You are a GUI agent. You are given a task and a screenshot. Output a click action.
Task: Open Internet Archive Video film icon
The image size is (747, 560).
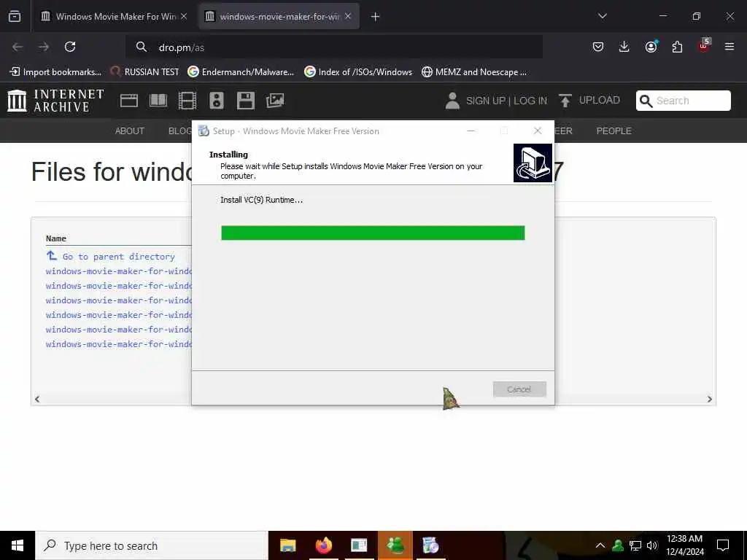tap(187, 101)
